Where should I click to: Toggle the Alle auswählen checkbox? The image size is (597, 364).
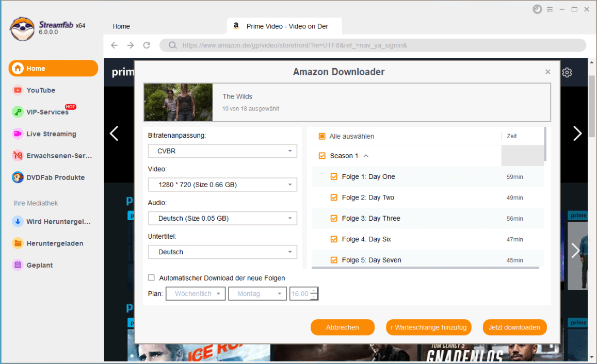[x=322, y=136]
